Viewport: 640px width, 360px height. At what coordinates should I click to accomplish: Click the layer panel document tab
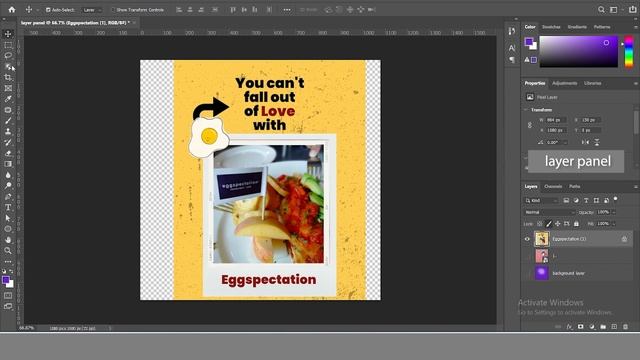(x=75, y=23)
